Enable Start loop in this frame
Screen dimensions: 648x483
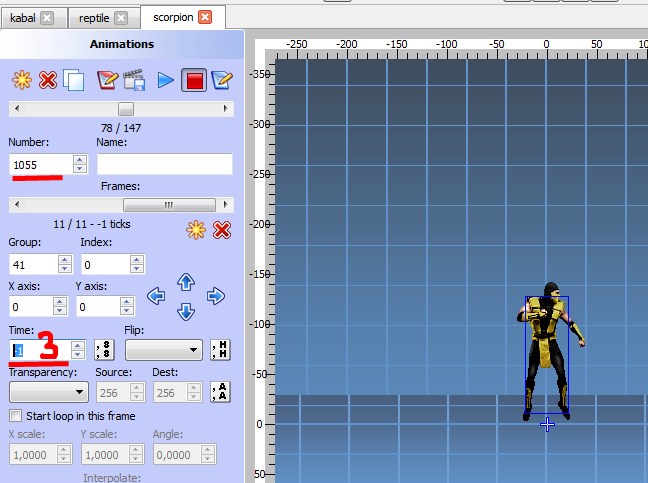(x=15, y=416)
